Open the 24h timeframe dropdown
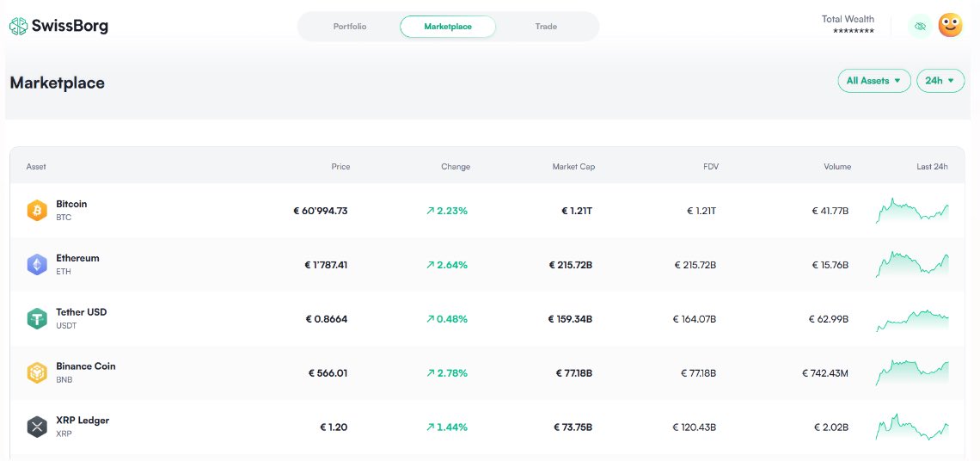This screenshot has height=461, width=980. coord(940,81)
